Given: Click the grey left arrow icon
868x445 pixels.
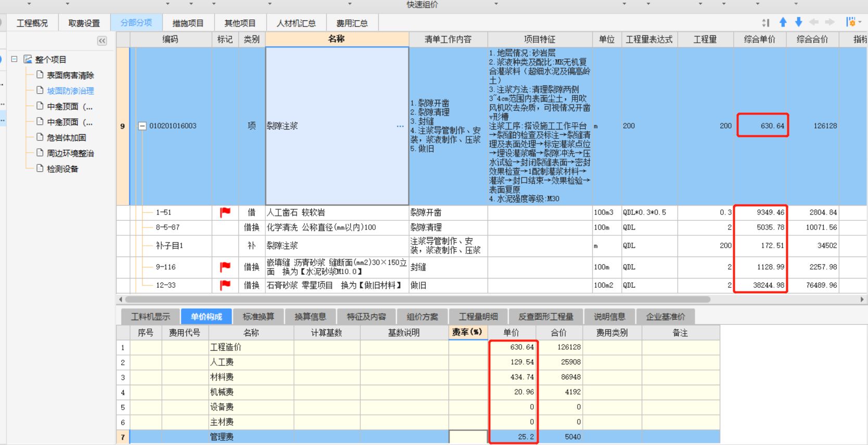Looking at the screenshot, I should pyautogui.click(x=814, y=22).
